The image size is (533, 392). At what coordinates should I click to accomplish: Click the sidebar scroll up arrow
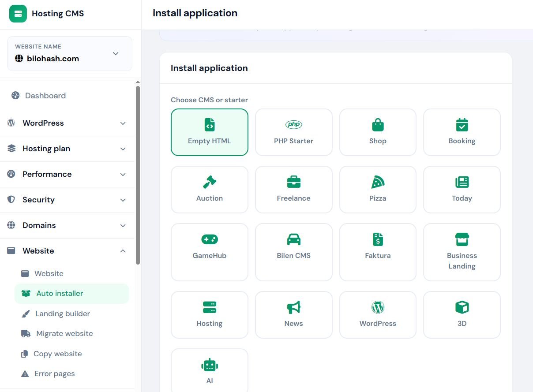point(138,82)
